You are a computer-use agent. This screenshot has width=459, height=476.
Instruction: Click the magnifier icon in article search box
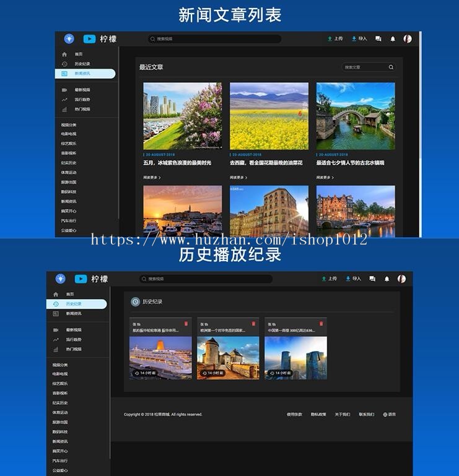pos(391,67)
